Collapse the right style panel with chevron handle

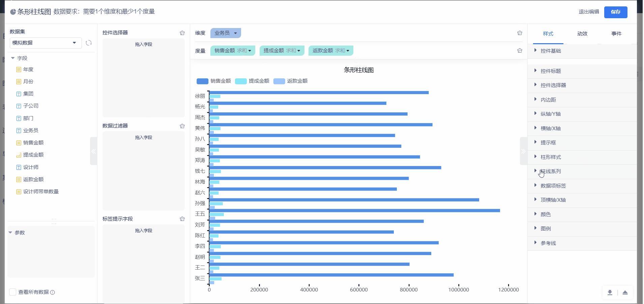click(523, 151)
